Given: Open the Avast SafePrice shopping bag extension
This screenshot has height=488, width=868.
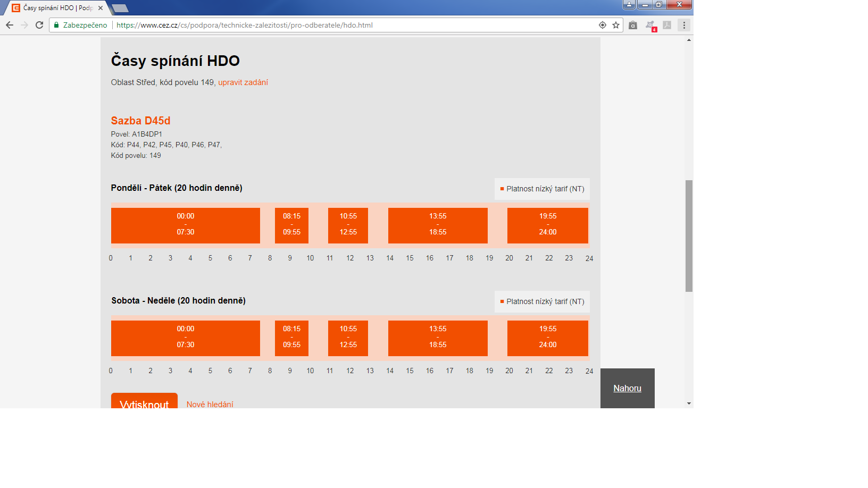Looking at the screenshot, I should (633, 25).
